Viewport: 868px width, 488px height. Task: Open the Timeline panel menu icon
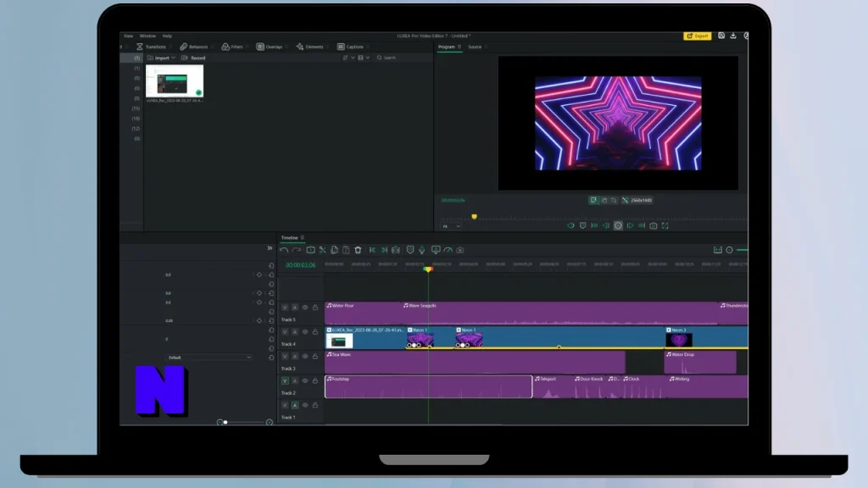[303, 238]
